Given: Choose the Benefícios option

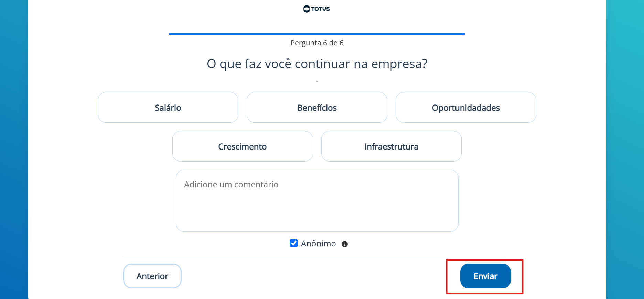Looking at the screenshot, I should click(x=317, y=108).
